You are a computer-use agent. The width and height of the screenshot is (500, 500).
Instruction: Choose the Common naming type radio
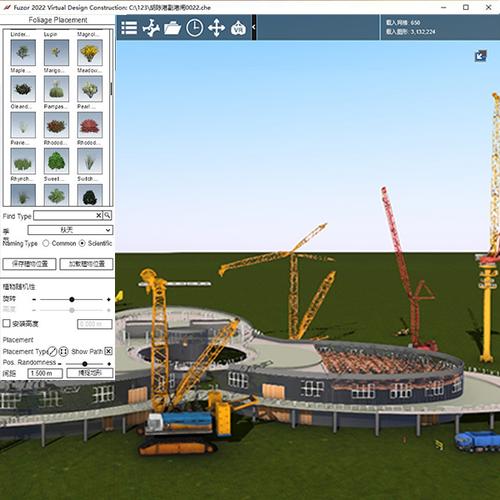pos(46,243)
